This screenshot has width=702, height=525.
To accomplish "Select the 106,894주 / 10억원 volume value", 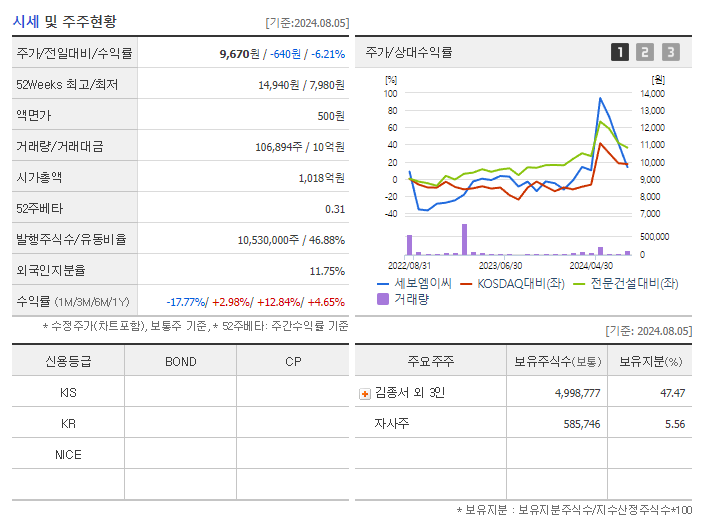I will 300,147.
